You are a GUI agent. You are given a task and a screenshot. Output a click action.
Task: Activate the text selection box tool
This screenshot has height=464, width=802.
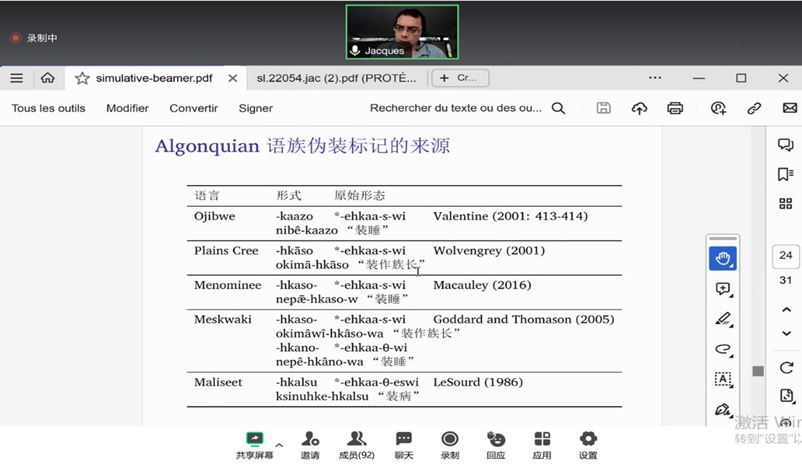[723, 379]
